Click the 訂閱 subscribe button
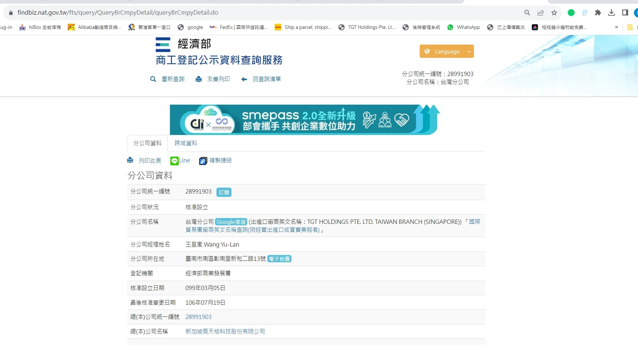Image resolution: width=638 pixels, height=364 pixels. tap(224, 192)
